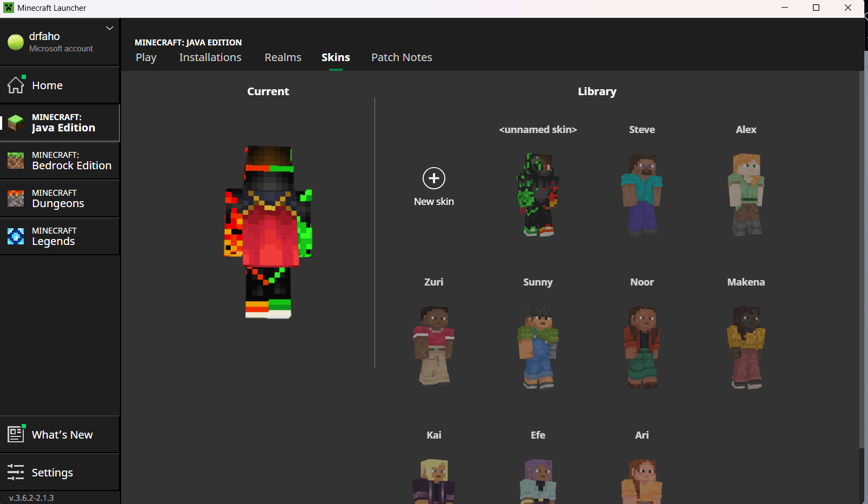
Task: Pick the Ari skin
Action: click(642, 481)
